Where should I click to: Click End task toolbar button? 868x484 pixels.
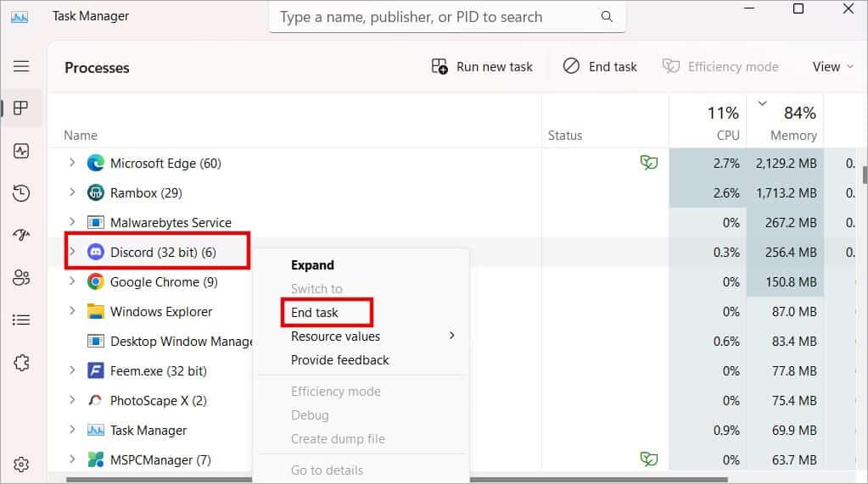click(x=600, y=67)
